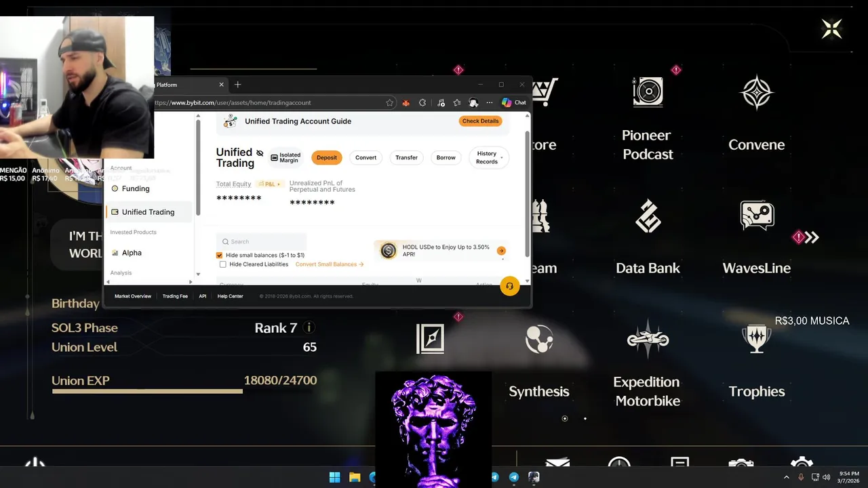The image size is (868, 488).
Task: Click the HODL USDe promo arrow icon
Action: 501,251
